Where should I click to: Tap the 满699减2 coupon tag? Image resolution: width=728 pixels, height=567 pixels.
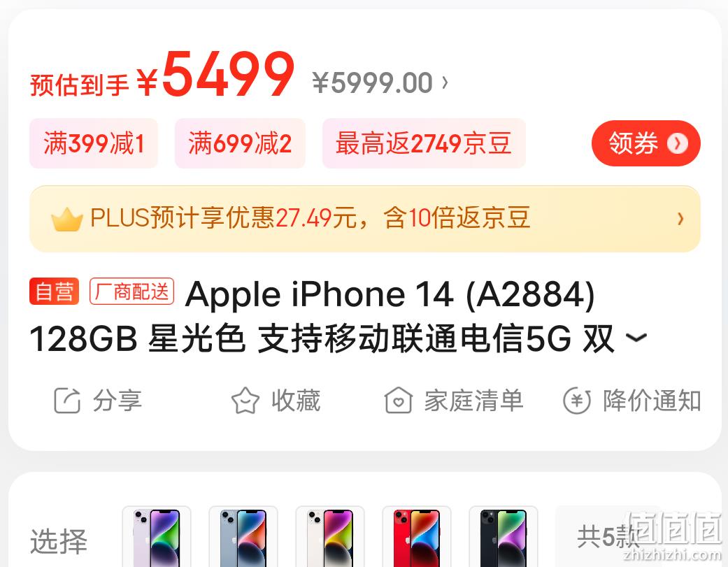pos(240,143)
